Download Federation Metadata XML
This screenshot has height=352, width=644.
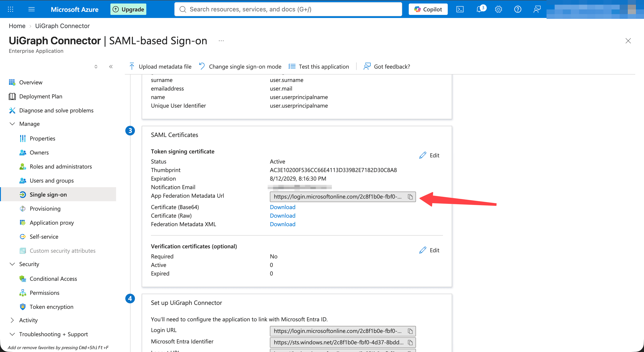click(x=283, y=224)
